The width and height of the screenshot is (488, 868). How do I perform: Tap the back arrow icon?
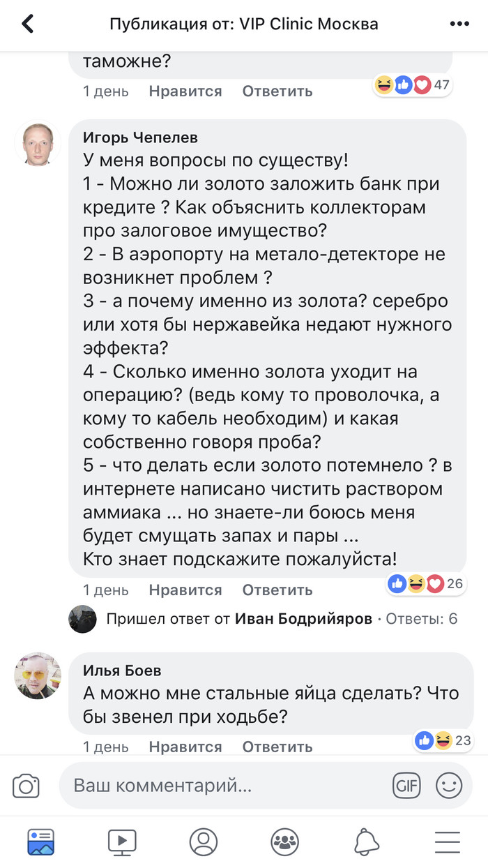click(x=28, y=24)
